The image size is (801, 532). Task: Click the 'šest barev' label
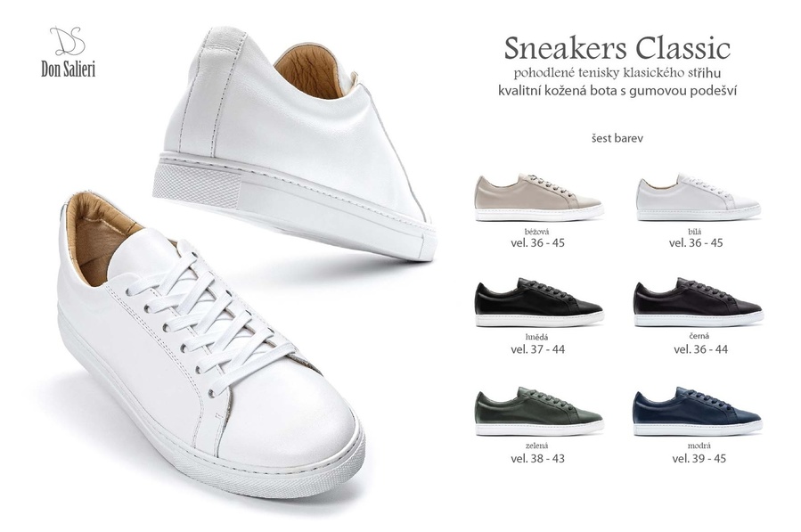617,138
